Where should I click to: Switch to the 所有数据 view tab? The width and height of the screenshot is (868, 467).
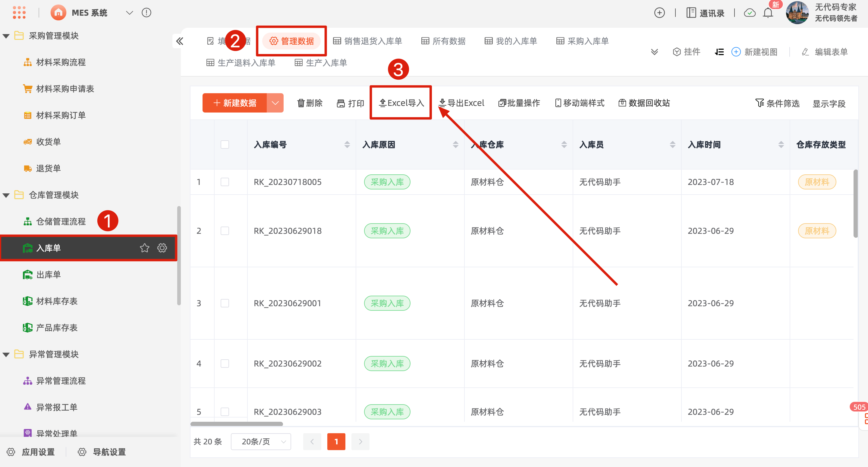coord(443,41)
